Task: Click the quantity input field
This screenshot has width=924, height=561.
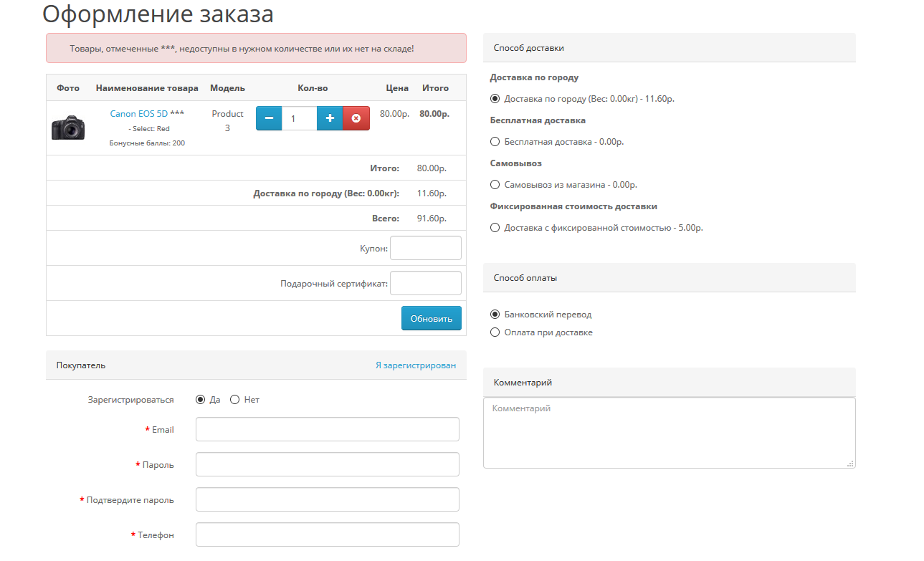Action: 299,118
